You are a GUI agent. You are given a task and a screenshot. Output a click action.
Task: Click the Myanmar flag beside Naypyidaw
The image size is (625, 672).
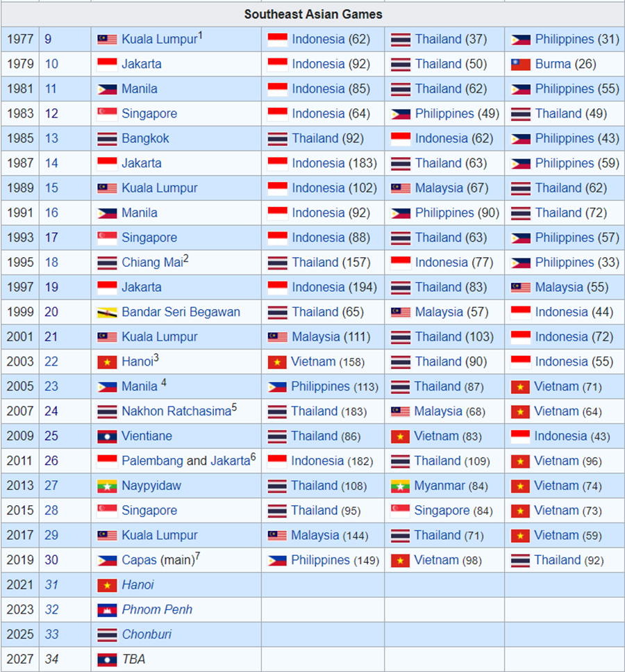107,486
